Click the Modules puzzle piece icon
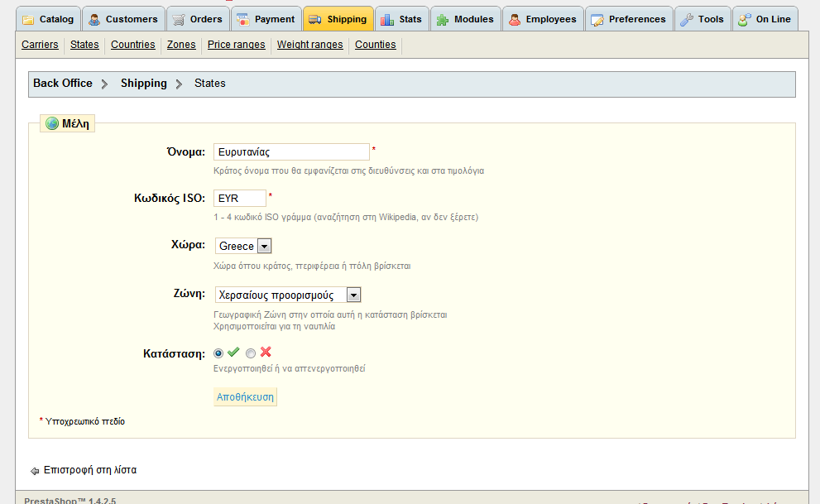Screen dimensions: 820x504 coord(443,20)
